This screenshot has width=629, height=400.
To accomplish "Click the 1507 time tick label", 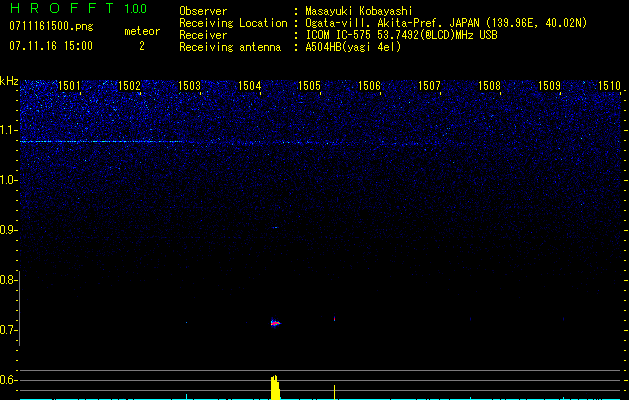I will click(430, 86).
